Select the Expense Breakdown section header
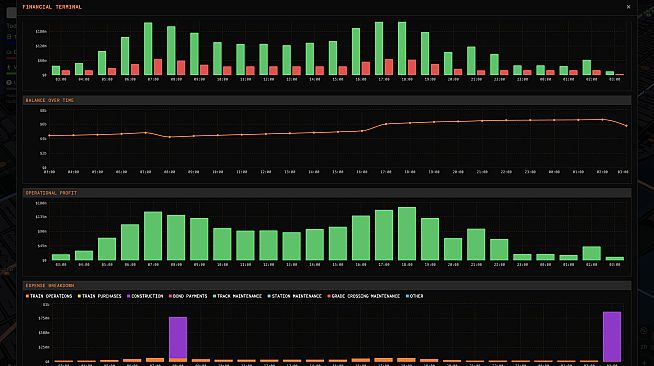The image size is (654, 366). [x=327, y=286]
